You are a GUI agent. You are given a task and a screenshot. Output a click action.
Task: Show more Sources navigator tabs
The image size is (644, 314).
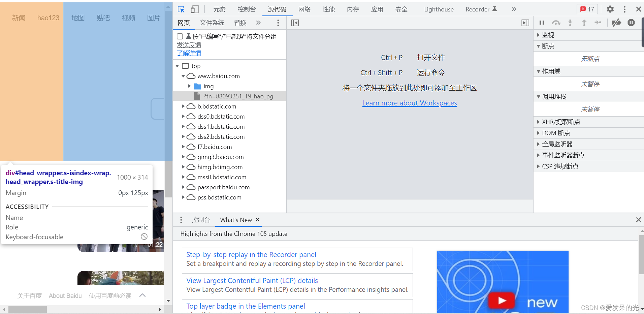coord(258,23)
